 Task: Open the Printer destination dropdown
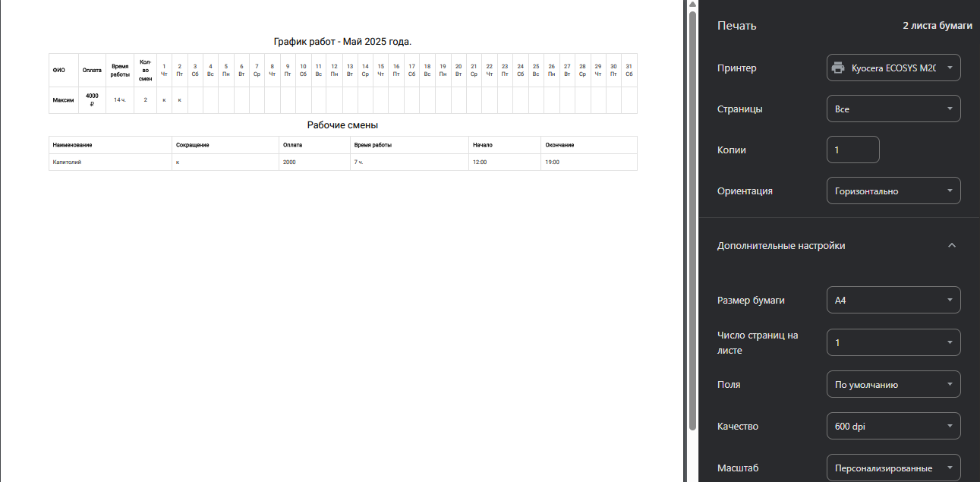pyautogui.click(x=893, y=68)
